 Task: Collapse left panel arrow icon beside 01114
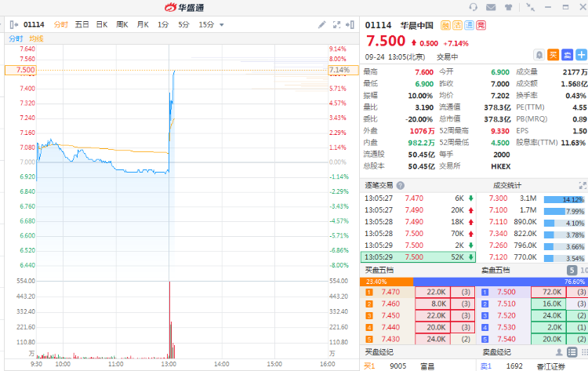14,25
